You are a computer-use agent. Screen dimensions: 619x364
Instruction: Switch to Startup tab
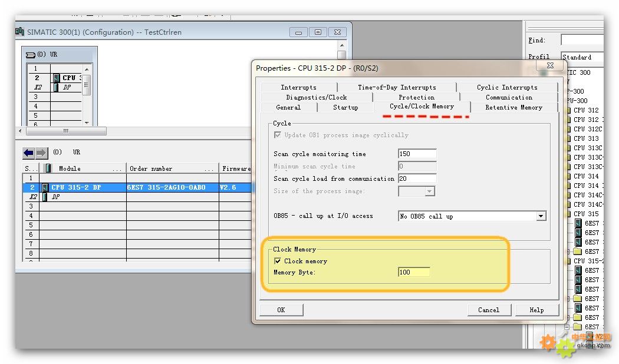pos(345,107)
